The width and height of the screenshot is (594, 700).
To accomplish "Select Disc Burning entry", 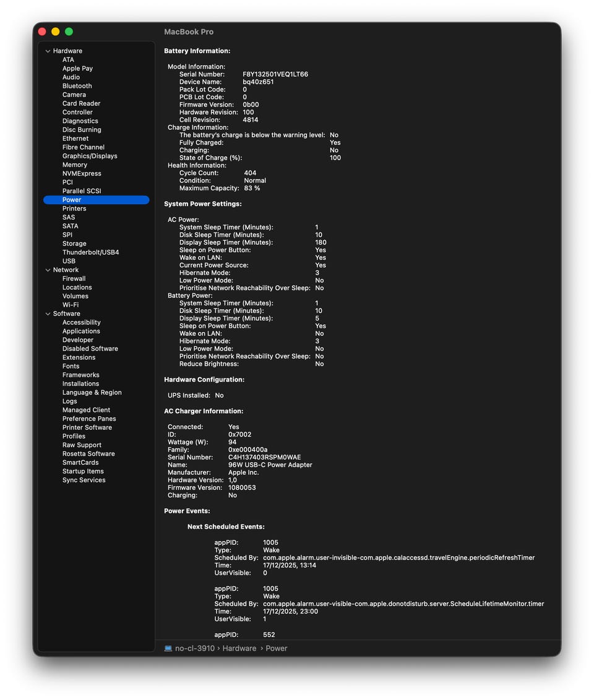I will click(82, 130).
